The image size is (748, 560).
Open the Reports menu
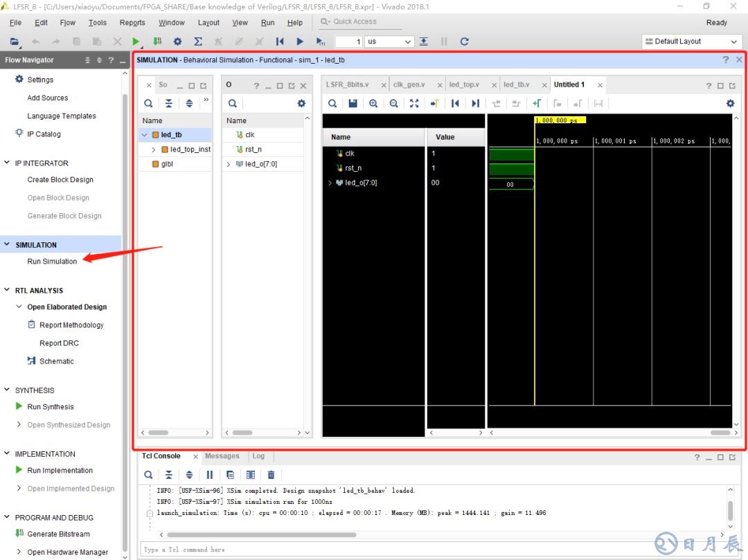[x=132, y=22]
